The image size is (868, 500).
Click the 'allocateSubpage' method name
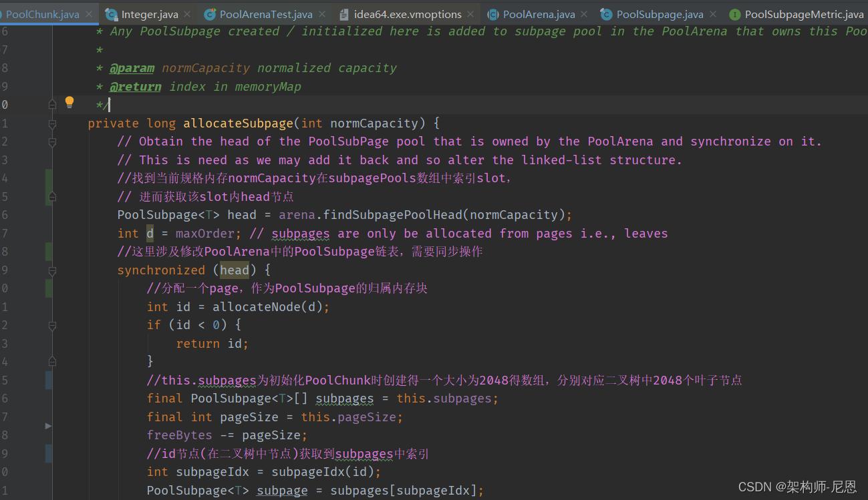coord(238,123)
